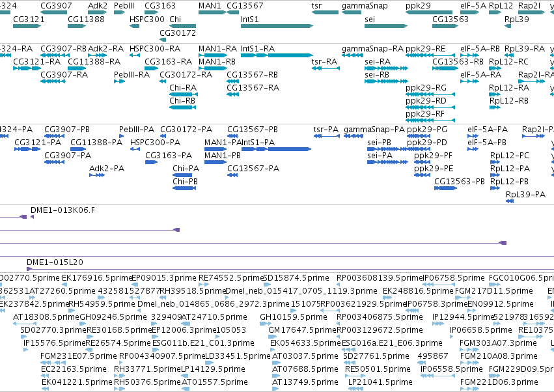Viewport: 554px width, 392px height.
Task: Click the sei-RA transcript label
Action: click(x=378, y=61)
